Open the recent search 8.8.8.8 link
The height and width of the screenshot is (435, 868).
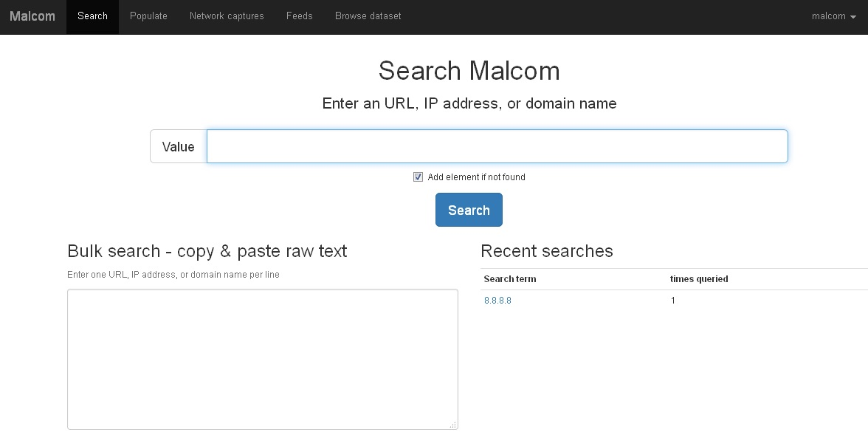[x=497, y=301]
